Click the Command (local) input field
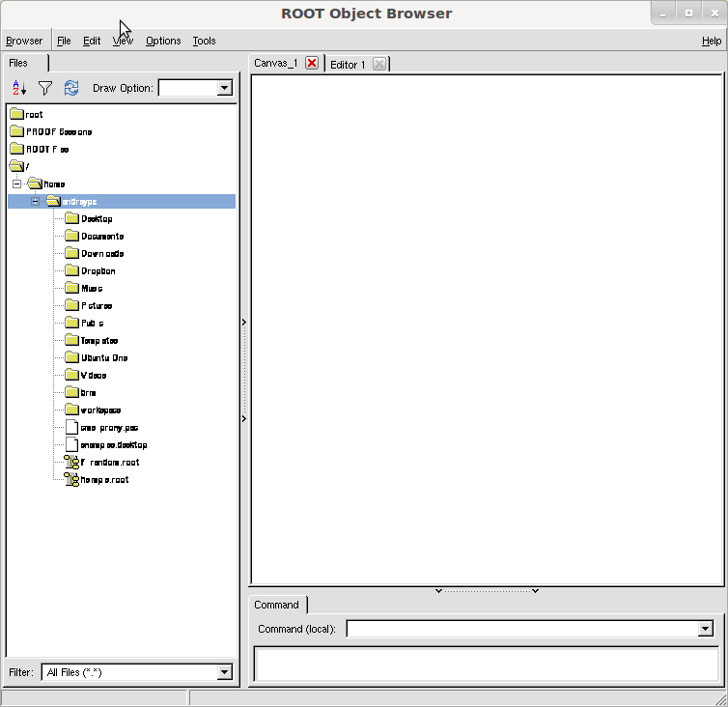Image resolution: width=728 pixels, height=707 pixels. (x=522, y=629)
